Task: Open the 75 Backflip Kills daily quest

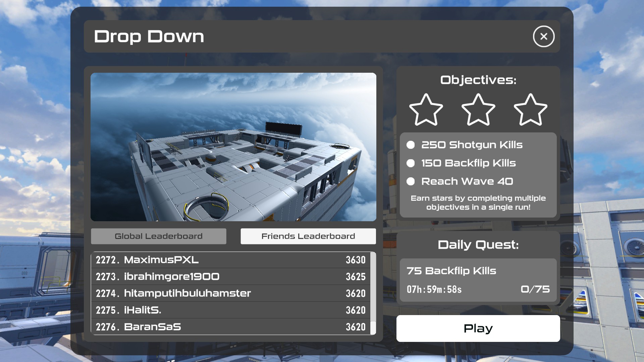Action: coord(451,271)
